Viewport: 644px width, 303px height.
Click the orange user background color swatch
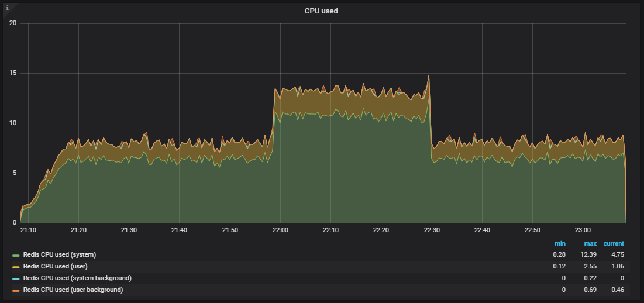click(x=16, y=290)
